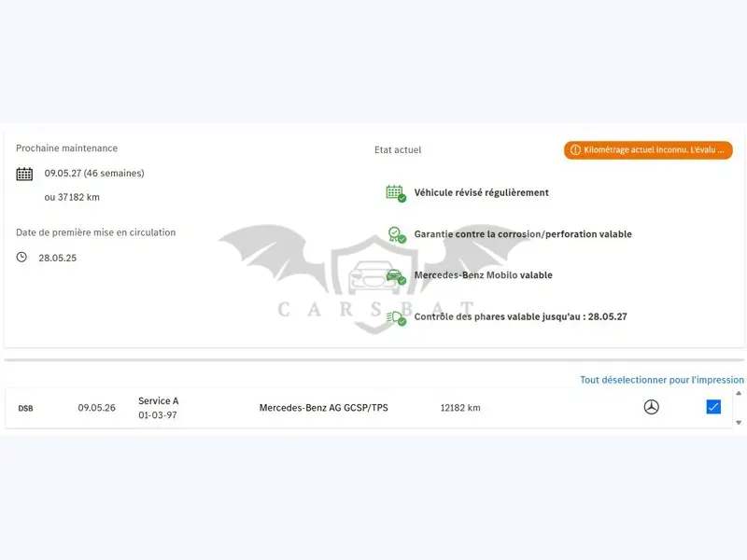Click the warning icon in orange mileage badge

[575, 149]
